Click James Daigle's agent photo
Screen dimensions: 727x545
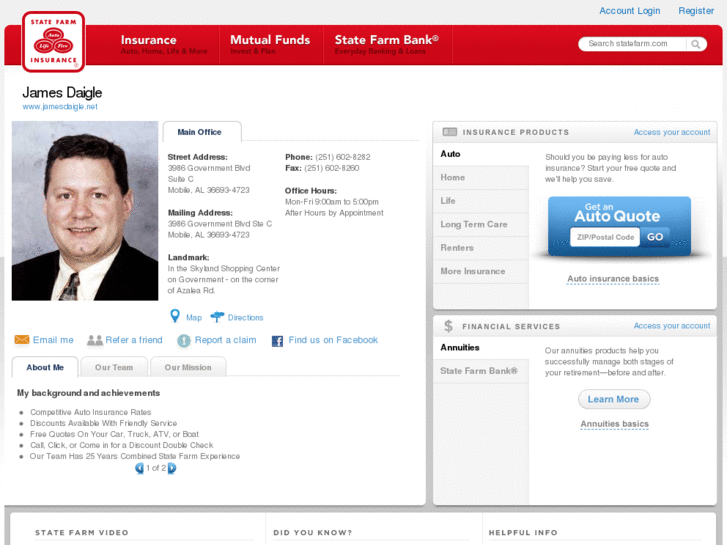(x=85, y=211)
